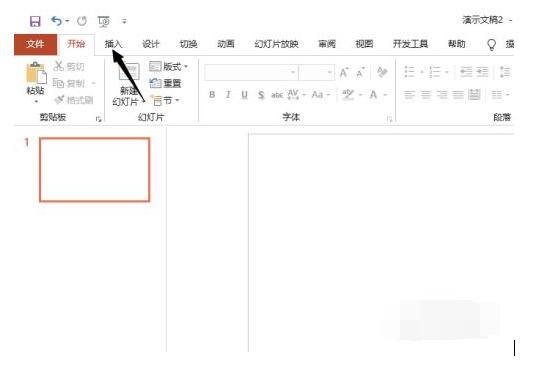Click the line spacing icon
This screenshot has height=374, width=538.
pos(505,72)
